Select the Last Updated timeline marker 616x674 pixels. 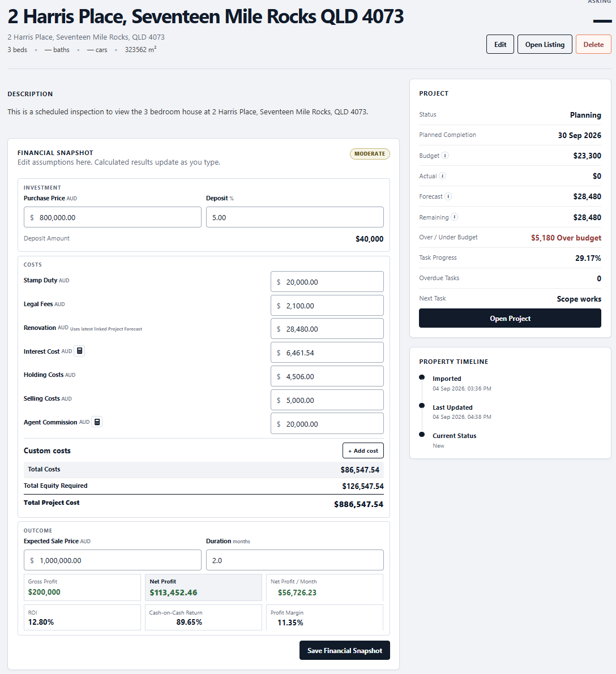click(422, 406)
